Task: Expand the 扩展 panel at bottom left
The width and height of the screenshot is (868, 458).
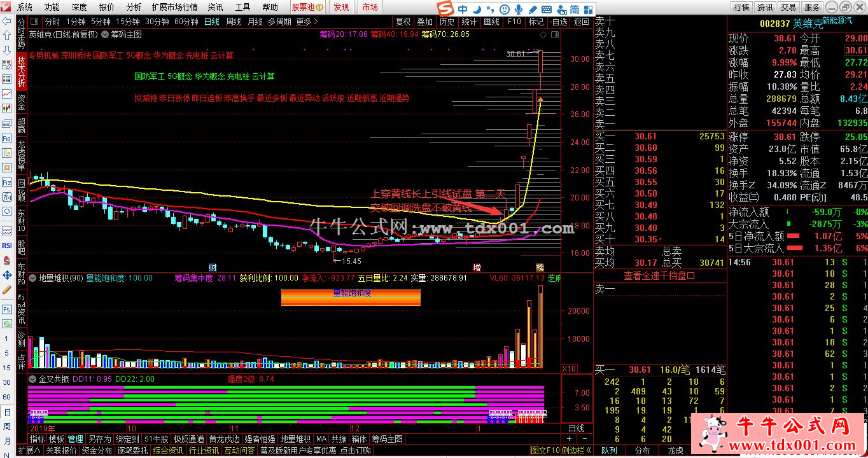Action: click(29, 450)
